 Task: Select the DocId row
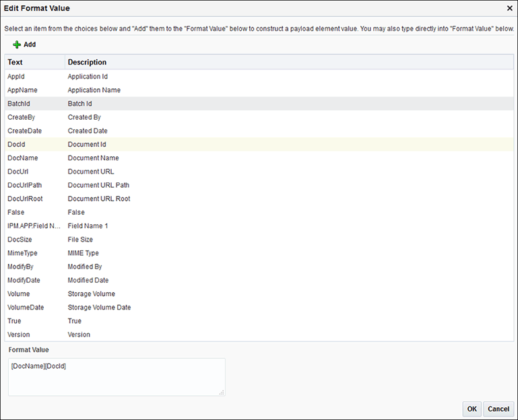(259, 144)
